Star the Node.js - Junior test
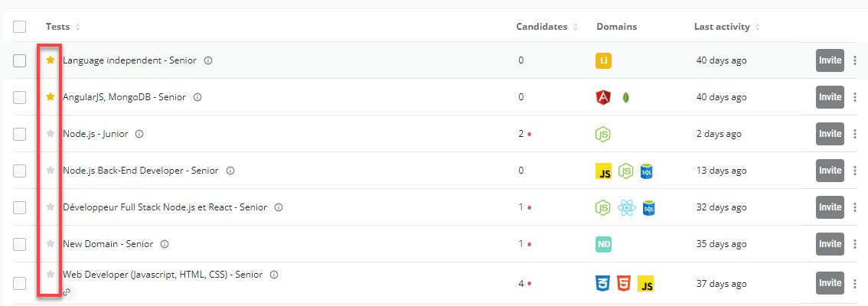Image resolution: width=868 pixels, height=306 pixels. (x=51, y=133)
